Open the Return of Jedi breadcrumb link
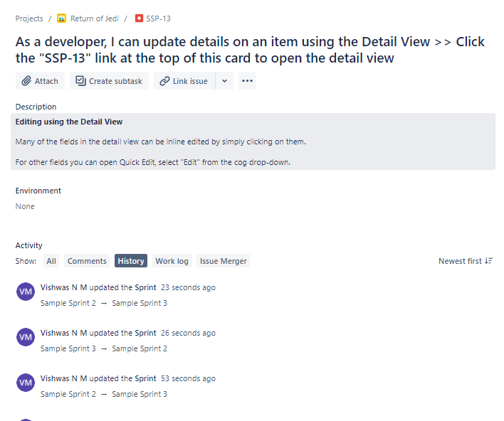The height and width of the screenshot is (421, 504). tap(95, 18)
